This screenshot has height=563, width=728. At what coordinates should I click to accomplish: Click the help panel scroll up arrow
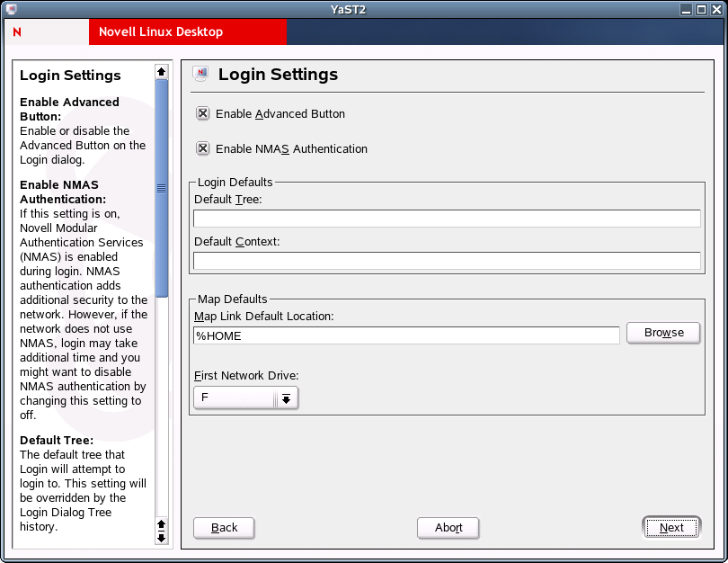tap(161, 72)
